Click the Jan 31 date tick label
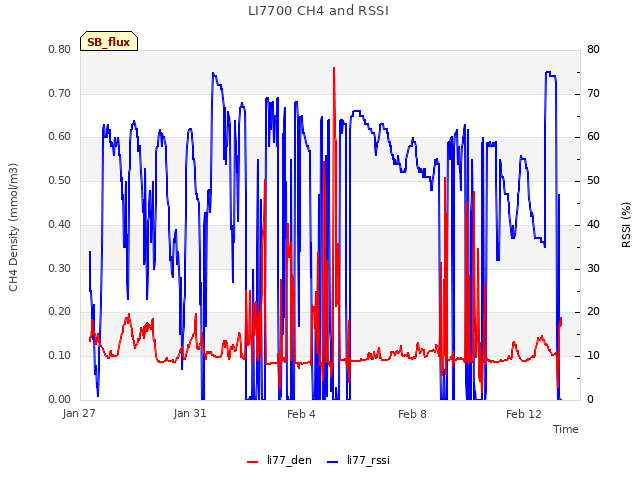640x480 pixels. pyautogui.click(x=190, y=413)
